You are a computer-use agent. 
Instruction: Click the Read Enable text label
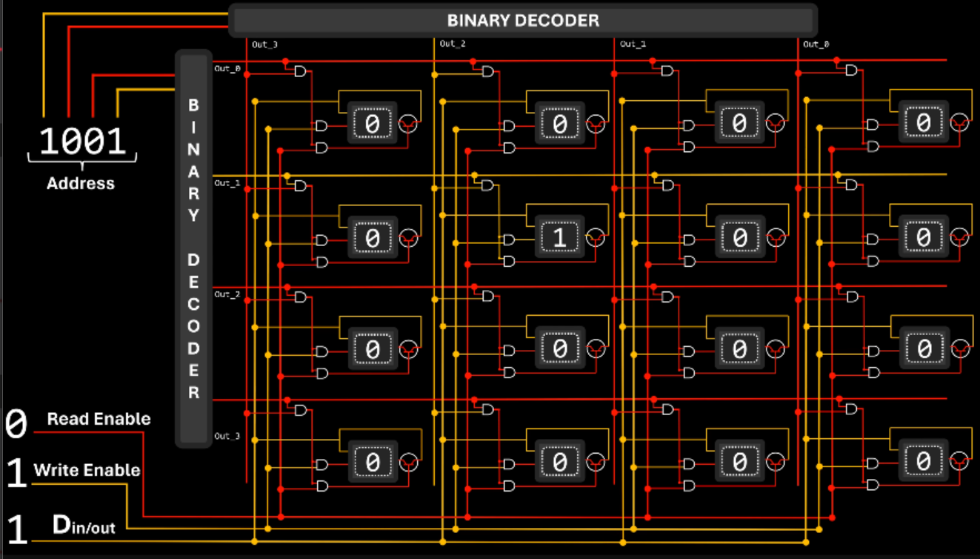(x=99, y=420)
